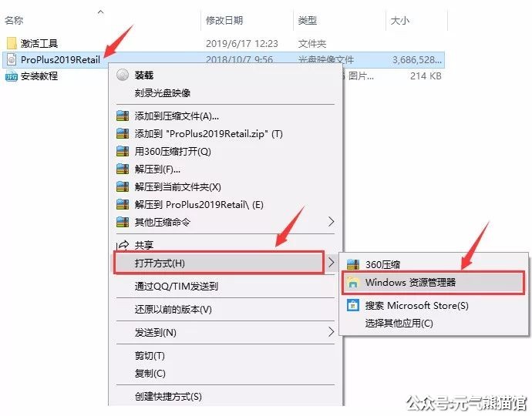
Task: Click the 激活工具 folder icon
Action: (12, 44)
